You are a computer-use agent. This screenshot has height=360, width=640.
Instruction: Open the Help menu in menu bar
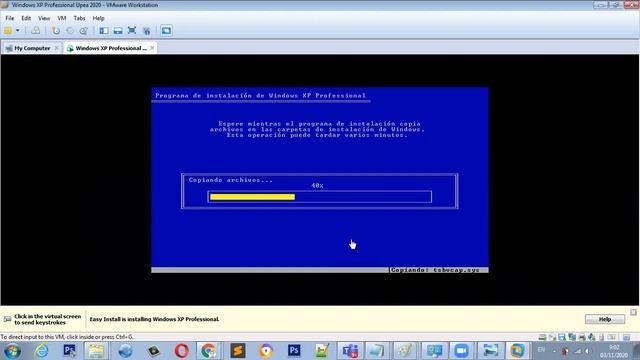(x=98, y=18)
